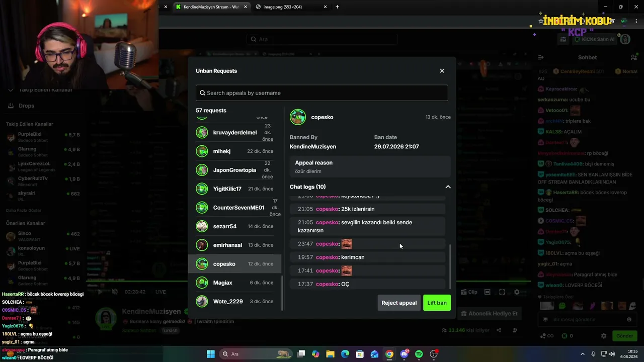Click copesko avatar in appeal details

298,117
